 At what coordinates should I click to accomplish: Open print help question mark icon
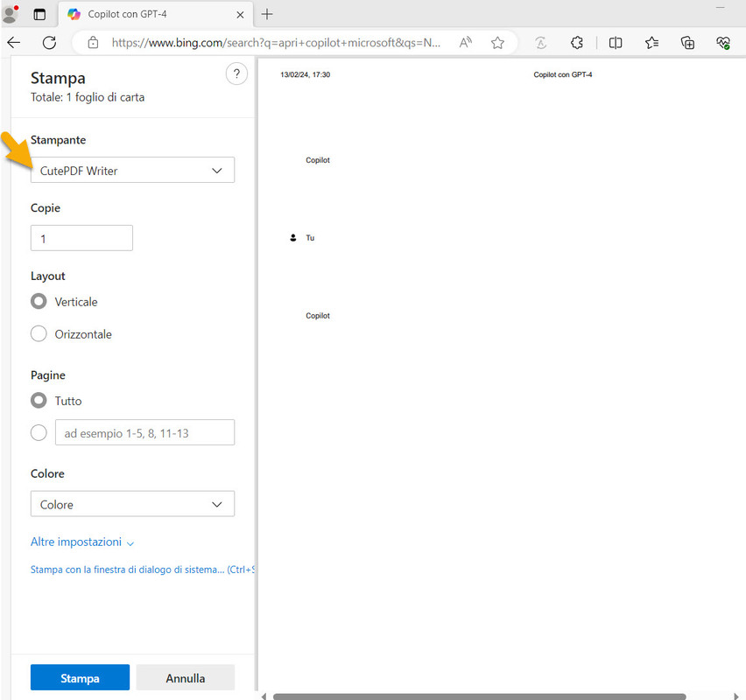click(x=236, y=73)
